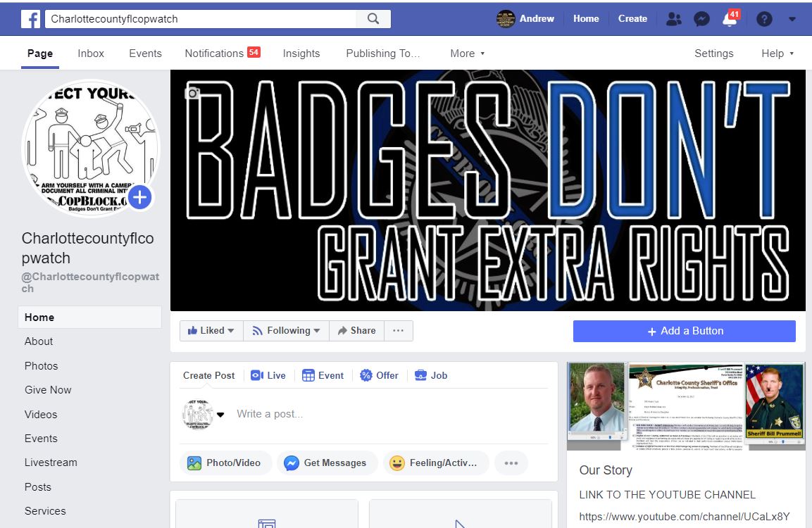The width and height of the screenshot is (812, 528).
Task: Open Livestream in the left sidebar
Action: 51,463
